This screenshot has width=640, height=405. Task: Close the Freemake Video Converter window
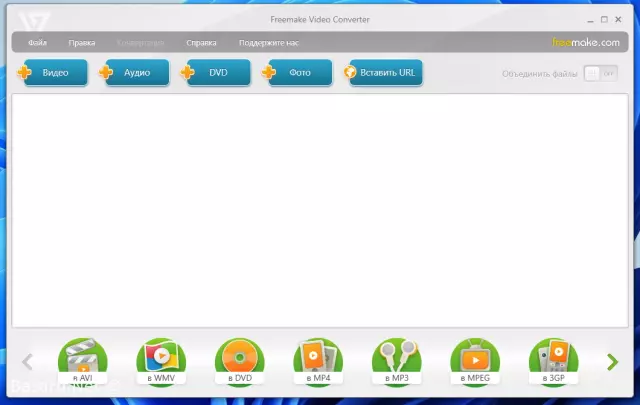(x=618, y=20)
